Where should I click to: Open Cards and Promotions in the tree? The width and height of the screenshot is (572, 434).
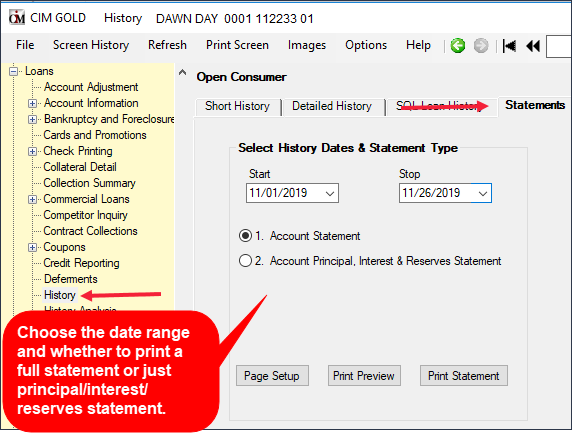[x=95, y=135]
